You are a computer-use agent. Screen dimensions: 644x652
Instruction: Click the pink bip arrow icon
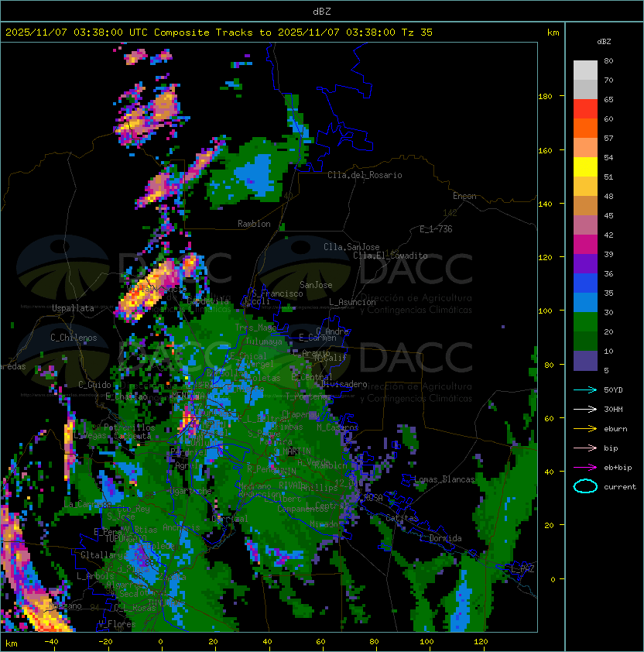coord(585,448)
